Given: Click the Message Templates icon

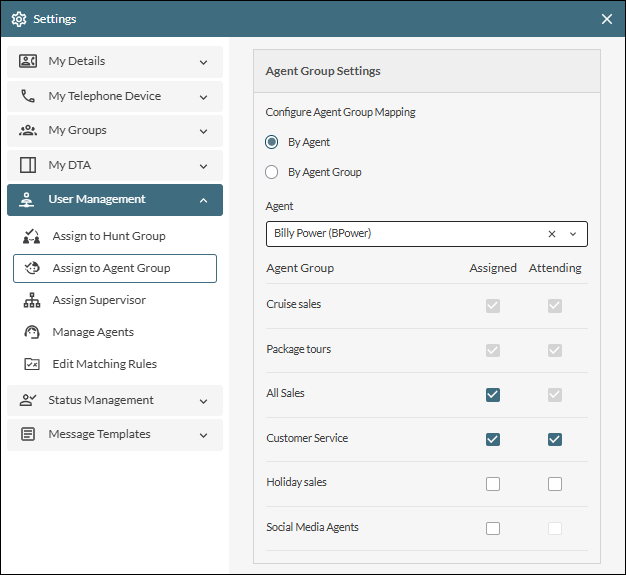Looking at the screenshot, I should tap(28, 435).
